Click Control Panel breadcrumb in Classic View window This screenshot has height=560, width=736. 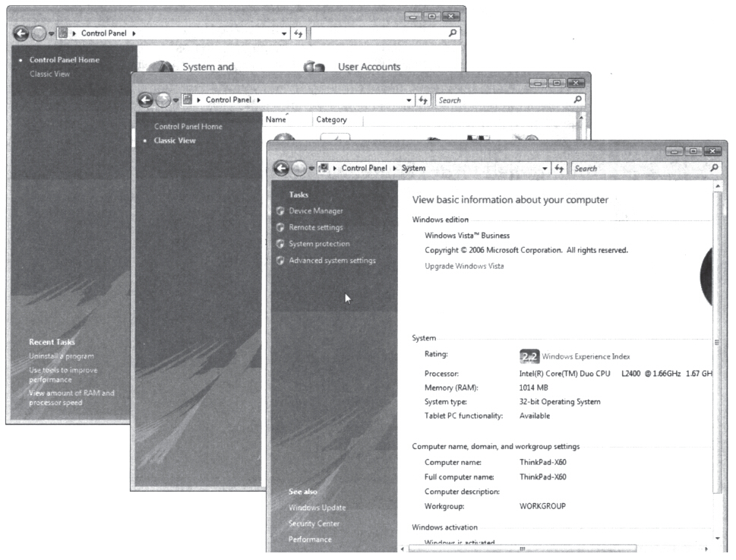pos(229,100)
